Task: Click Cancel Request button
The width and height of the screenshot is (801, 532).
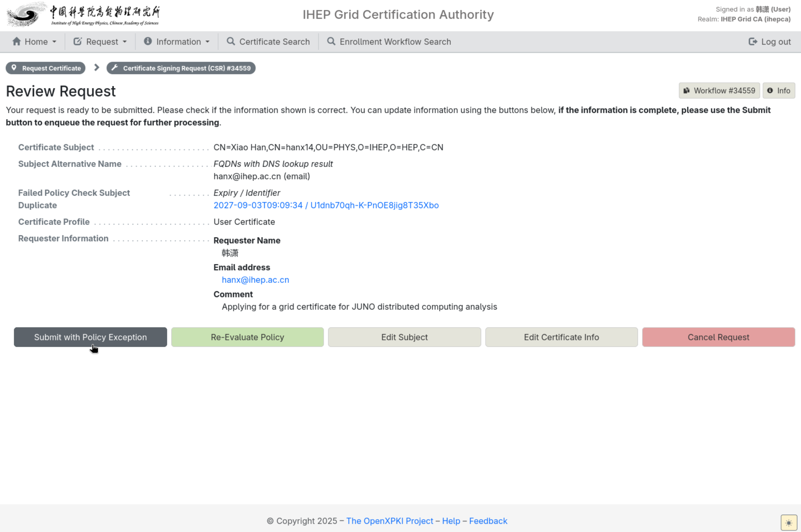Action: point(719,337)
